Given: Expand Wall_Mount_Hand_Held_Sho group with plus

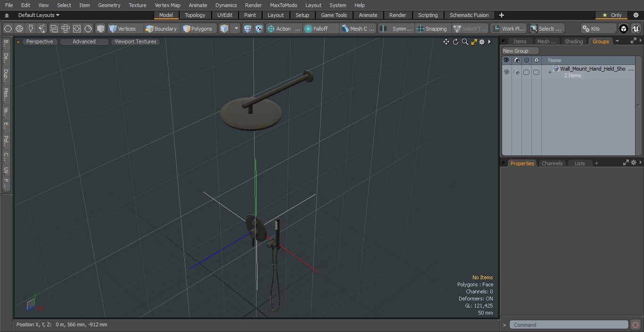Looking at the screenshot, I should [x=549, y=73].
